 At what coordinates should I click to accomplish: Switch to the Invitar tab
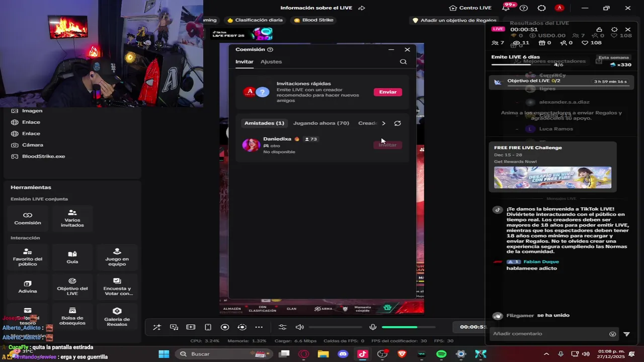[x=245, y=62]
